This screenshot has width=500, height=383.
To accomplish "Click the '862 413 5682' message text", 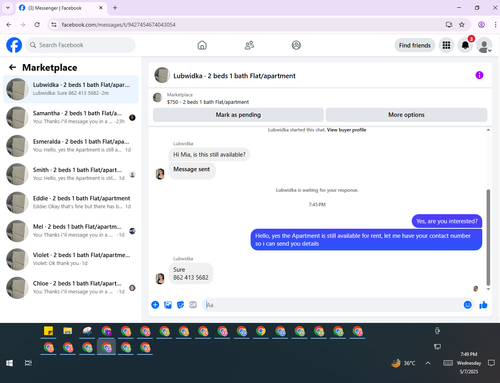I will pyautogui.click(x=191, y=277).
